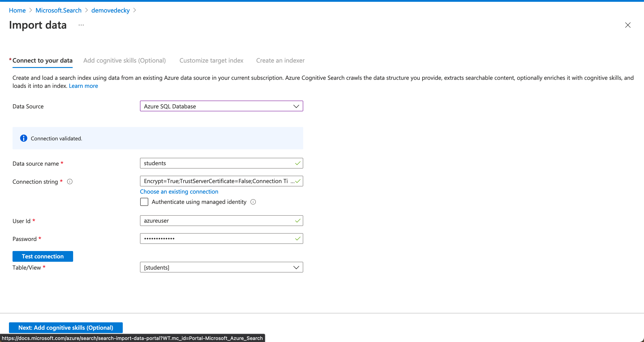Click into the Connection string field
This screenshot has width=644, height=342.
tap(216, 181)
